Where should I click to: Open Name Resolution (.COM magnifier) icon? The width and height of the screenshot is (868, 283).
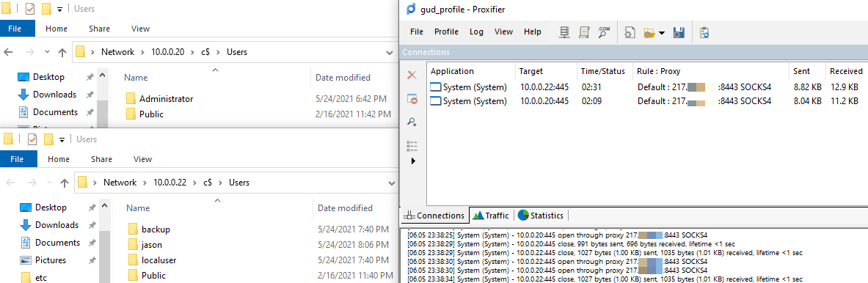(603, 32)
